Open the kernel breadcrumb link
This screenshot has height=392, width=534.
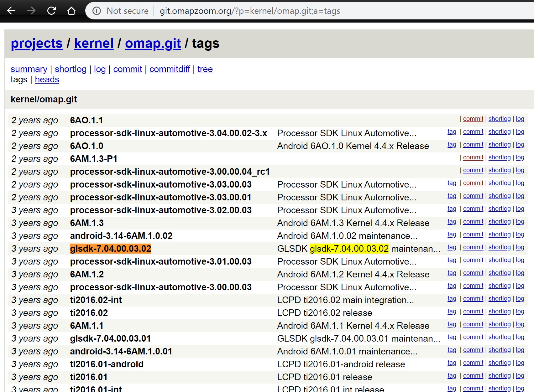pos(94,44)
